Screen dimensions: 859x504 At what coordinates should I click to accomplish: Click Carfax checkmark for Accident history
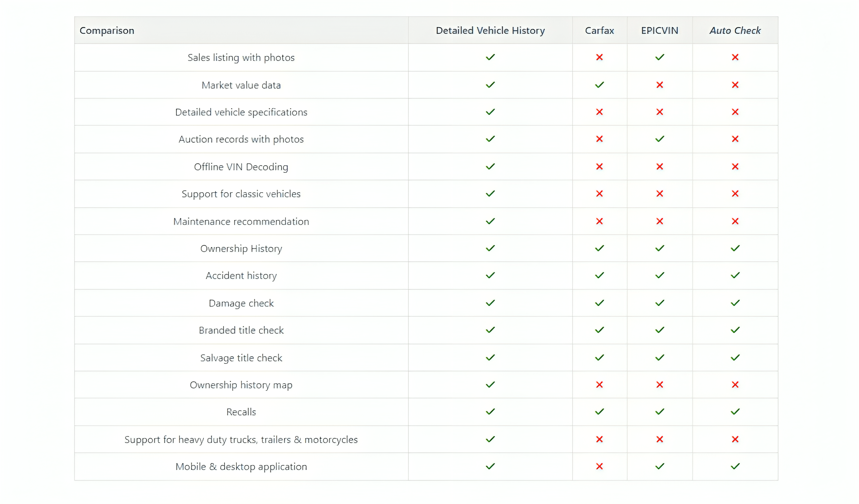pyautogui.click(x=599, y=275)
